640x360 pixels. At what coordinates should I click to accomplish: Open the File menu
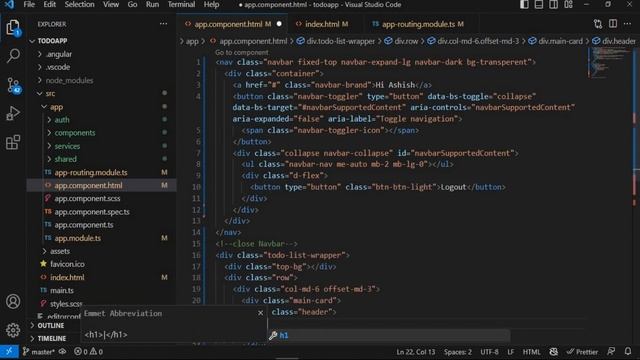coord(29,4)
